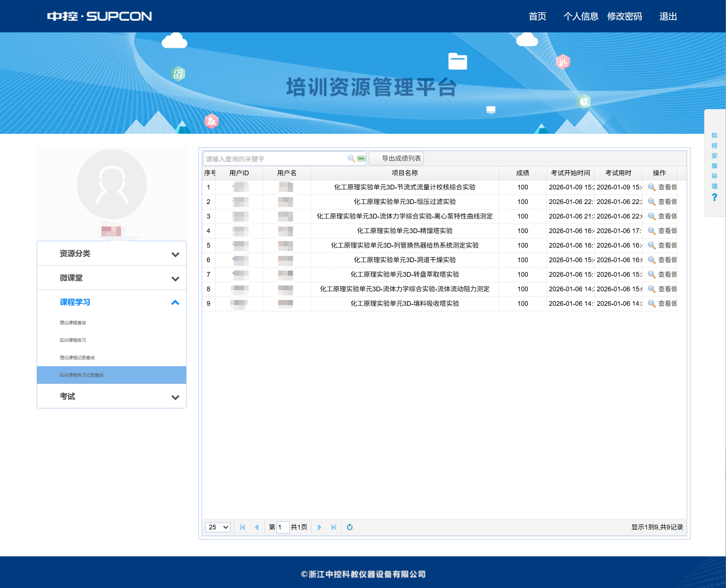Click the refresh icon in pagination bar
Screen dimensions: 726x588
[x=349, y=527]
